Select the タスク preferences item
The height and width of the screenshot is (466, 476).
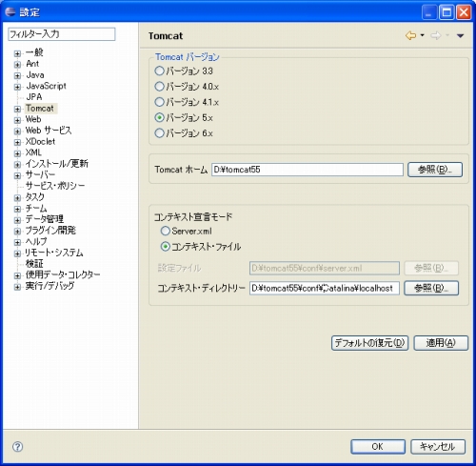coord(35,197)
